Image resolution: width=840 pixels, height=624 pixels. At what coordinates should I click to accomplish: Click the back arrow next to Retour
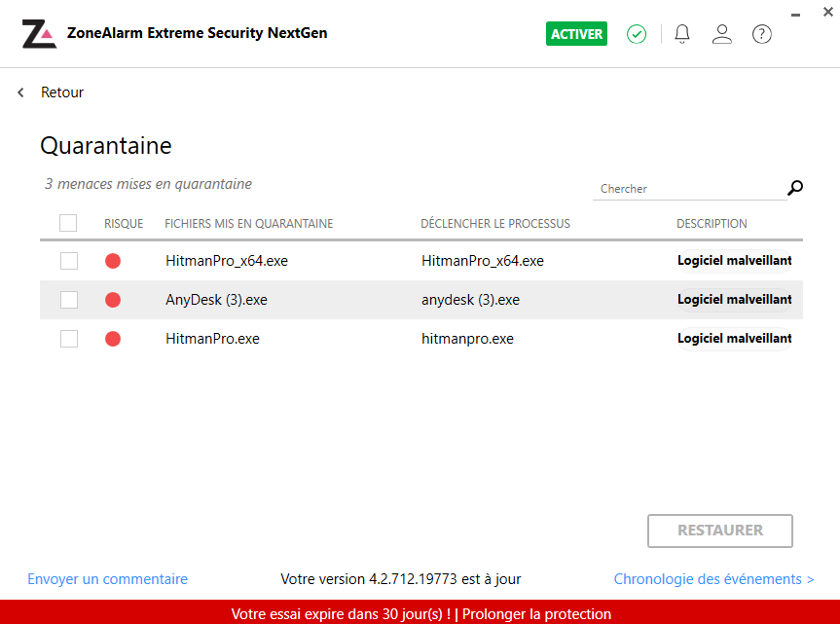[x=21, y=92]
